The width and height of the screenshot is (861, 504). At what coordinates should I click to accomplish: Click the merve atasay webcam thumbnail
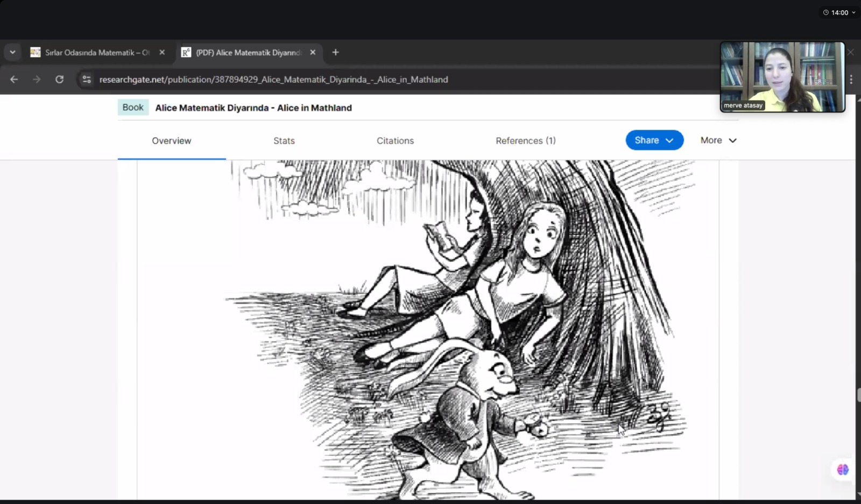[782, 77]
